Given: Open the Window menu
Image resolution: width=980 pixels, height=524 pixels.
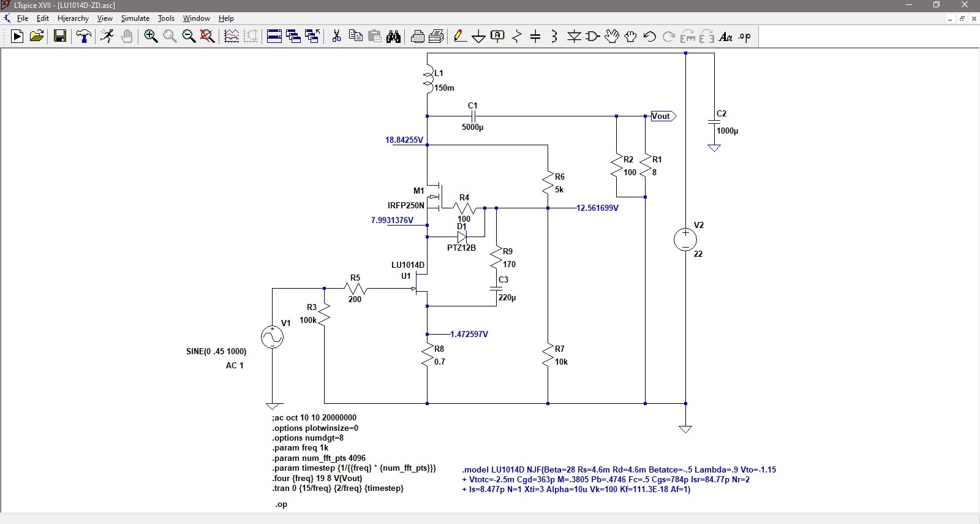Looking at the screenshot, I should pyautogui.click(x=197, y=18).
